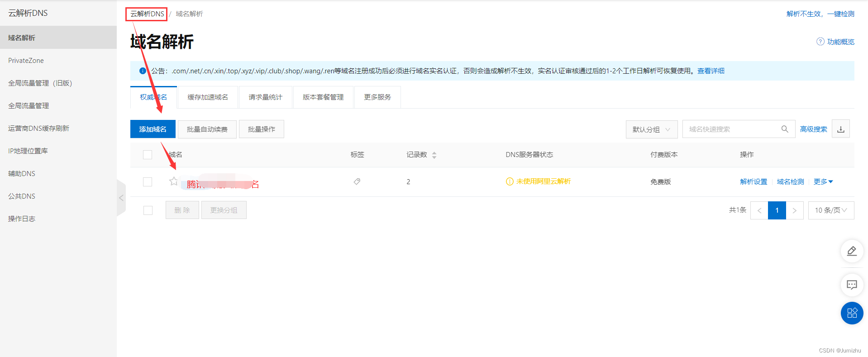Click the 更换分组 button
The image size is (868, 357).
click(224, 210)
